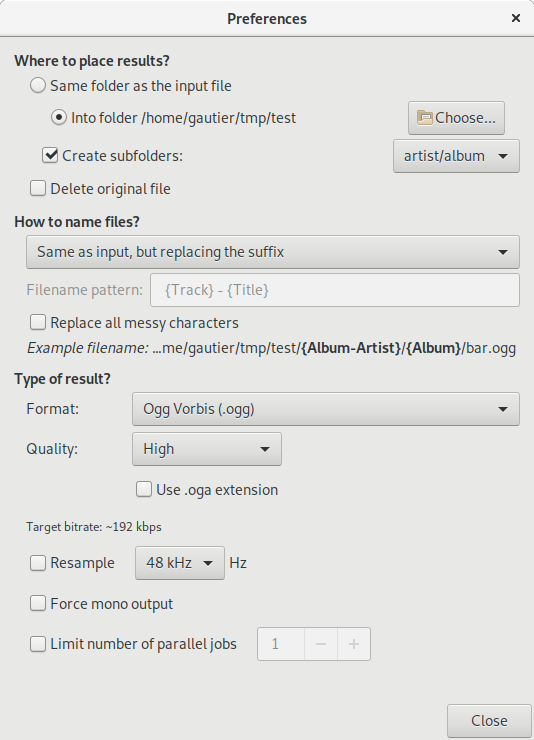Click the Hz unit label
This screenshot has height=740, width=534.
(x=238, y=563)
